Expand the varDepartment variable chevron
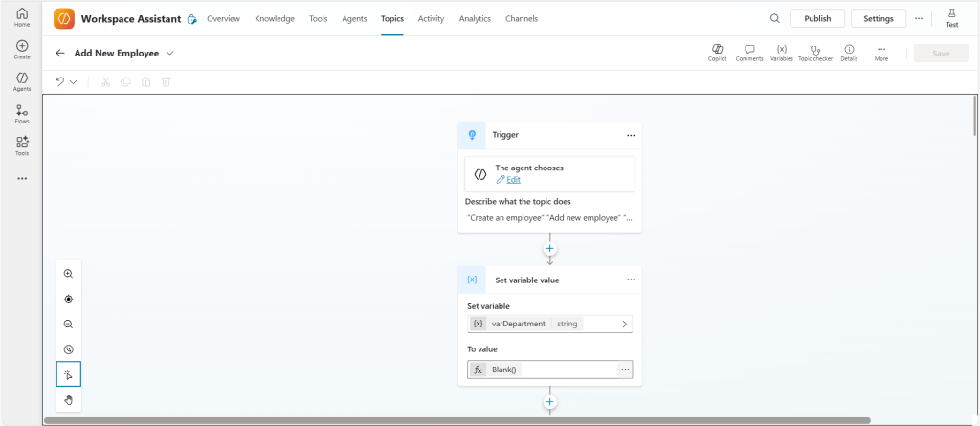This screenshot has height=426, width=980. (x=624, y=324)
